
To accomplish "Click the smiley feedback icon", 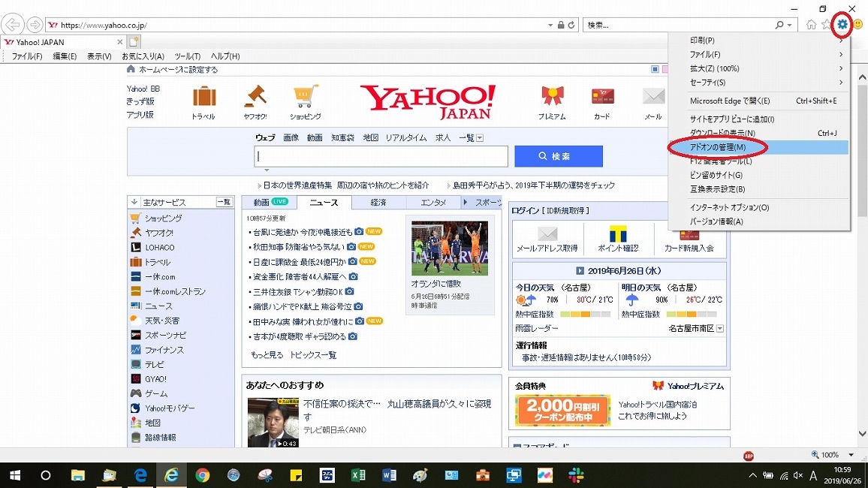I will click(x=858, y=24).
